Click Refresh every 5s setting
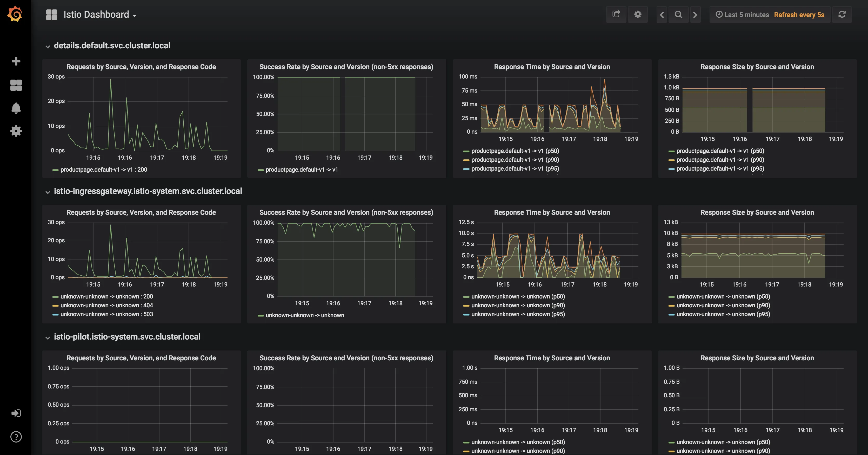The height and width of the screenshot is (455, 868). (799, 15)
